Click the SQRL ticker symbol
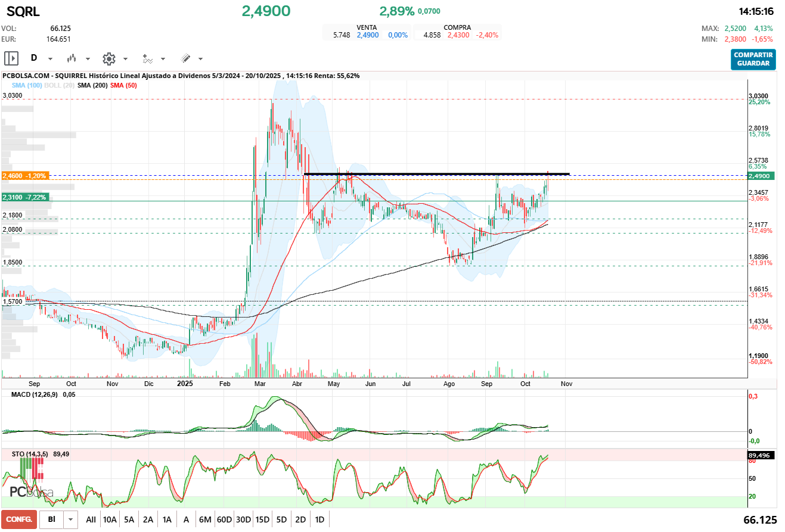Image resolution: width=785 pixels, height=532 pixels. pos(23,11)
